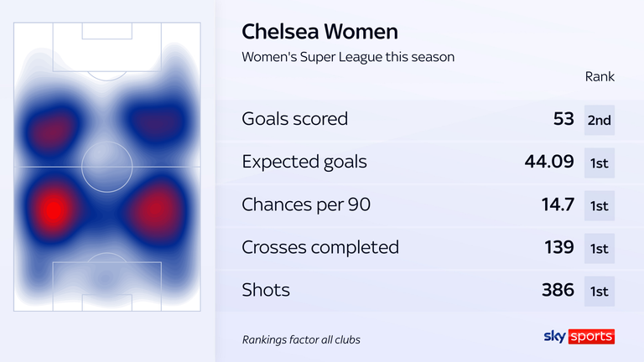The height and width of the screenshot is (362, 644).
Task: Click the bright red heatmap hotspot
Action: 54,209
